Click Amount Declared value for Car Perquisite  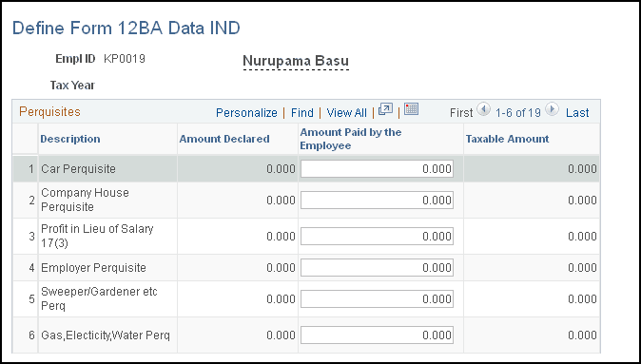281,169
